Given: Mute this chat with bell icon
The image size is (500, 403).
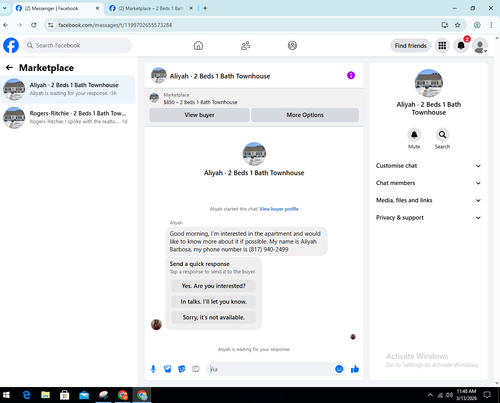Looking at the screenshot, I should (x=414, y=135).
